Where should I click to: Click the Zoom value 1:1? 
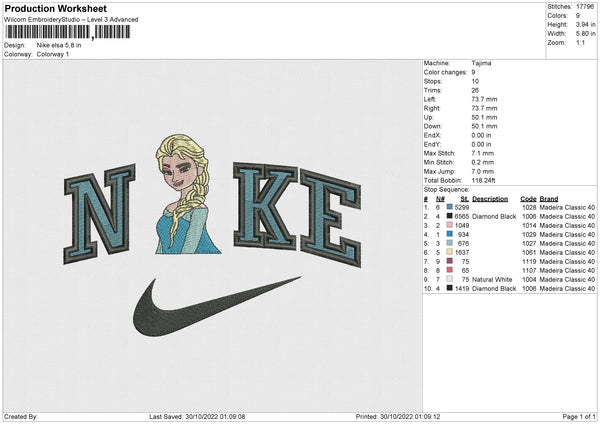coord(580,42)
